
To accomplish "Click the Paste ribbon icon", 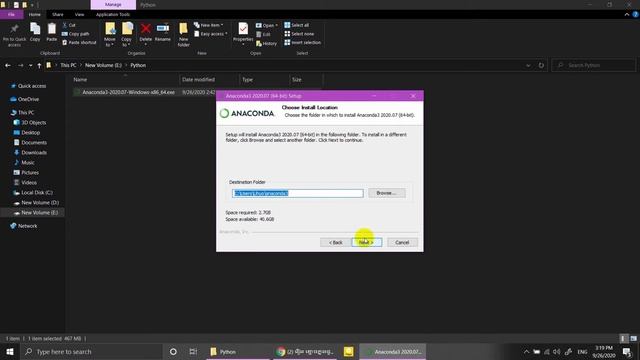I will [x=51, y=32].
